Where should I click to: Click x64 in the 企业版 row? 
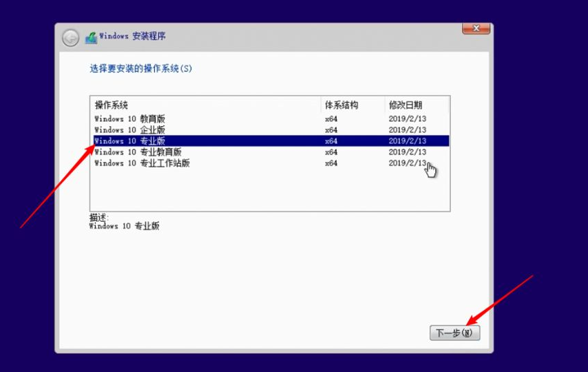click(x=331, y=130)
